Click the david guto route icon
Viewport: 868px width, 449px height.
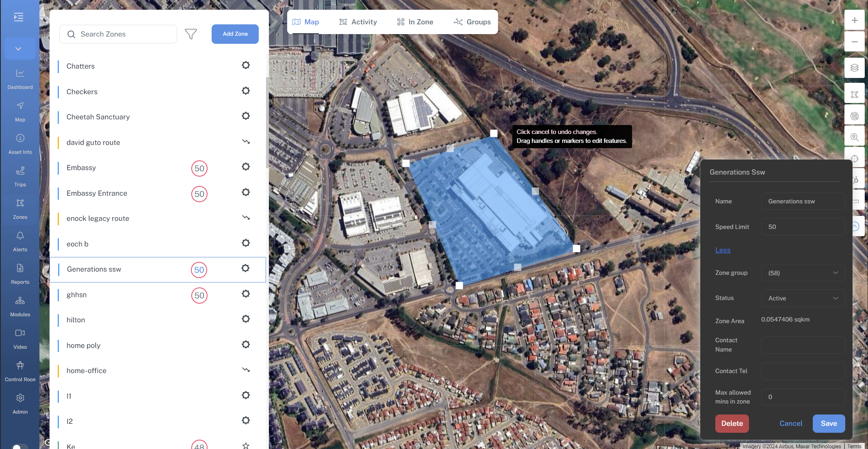tap(246, 142)
